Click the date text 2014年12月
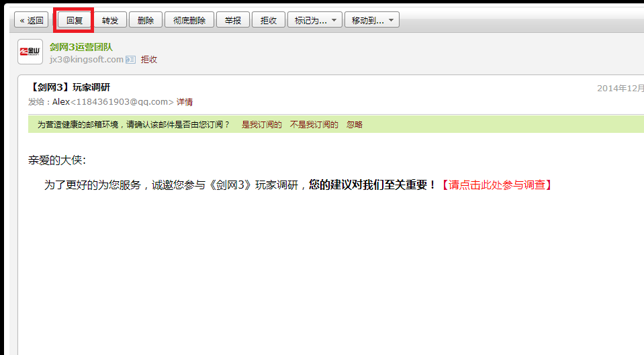This screenshot has width=644, height=355. tap(620, 88)
